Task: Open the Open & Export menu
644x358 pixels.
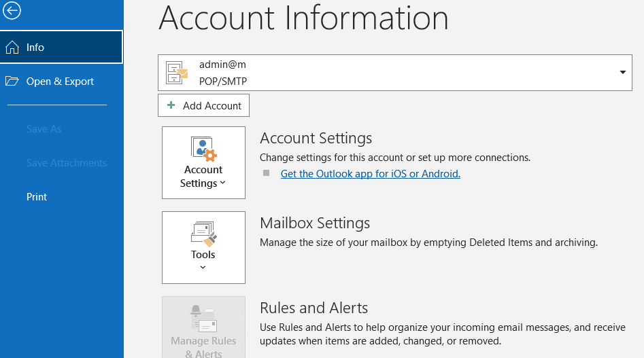Action: tap(61, 82)
